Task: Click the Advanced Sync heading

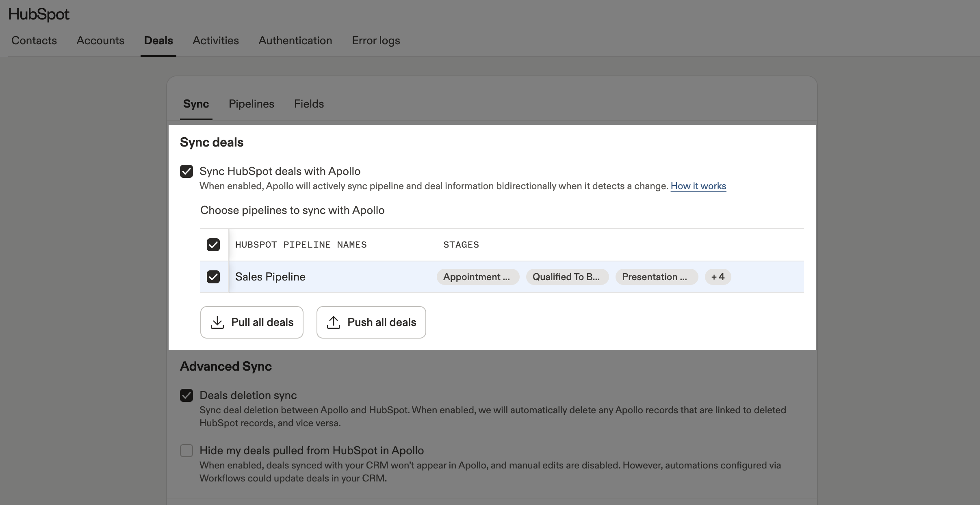Action: [x=226, y=367]
